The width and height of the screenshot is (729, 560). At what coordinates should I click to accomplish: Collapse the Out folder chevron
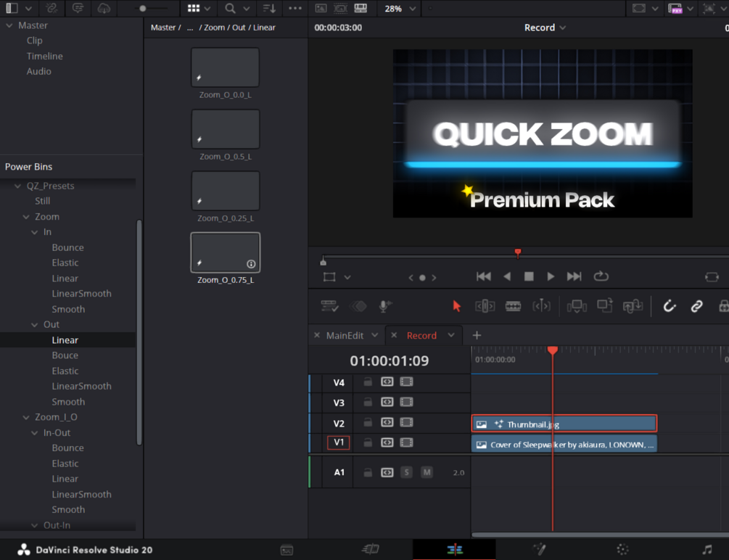[x=34, y=325]
